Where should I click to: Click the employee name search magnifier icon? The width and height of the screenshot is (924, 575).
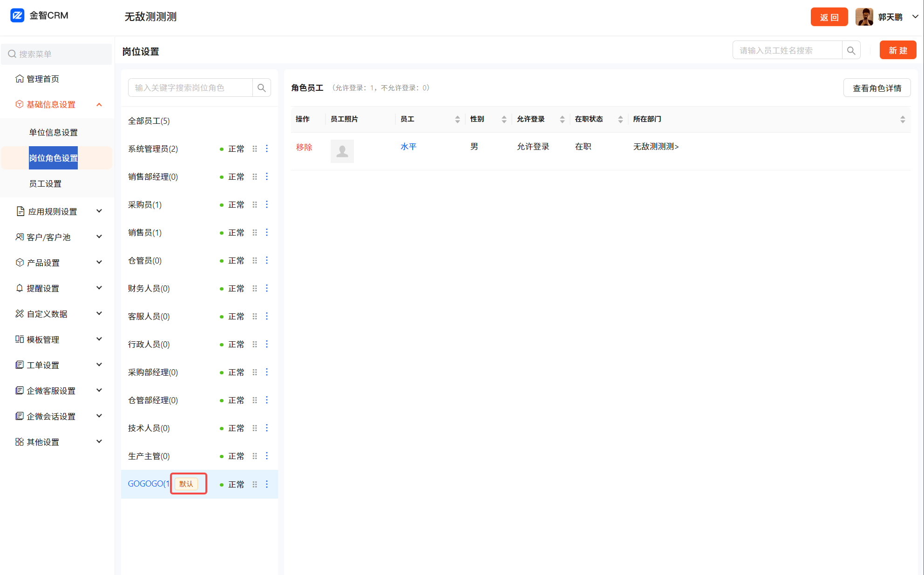851,50
